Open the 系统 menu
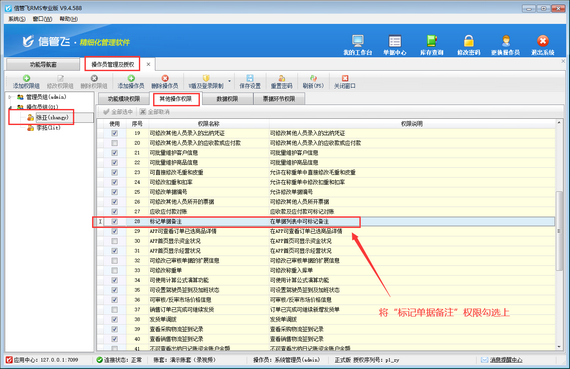Screen dimensions: 570x369 click(x=17, y=19)
